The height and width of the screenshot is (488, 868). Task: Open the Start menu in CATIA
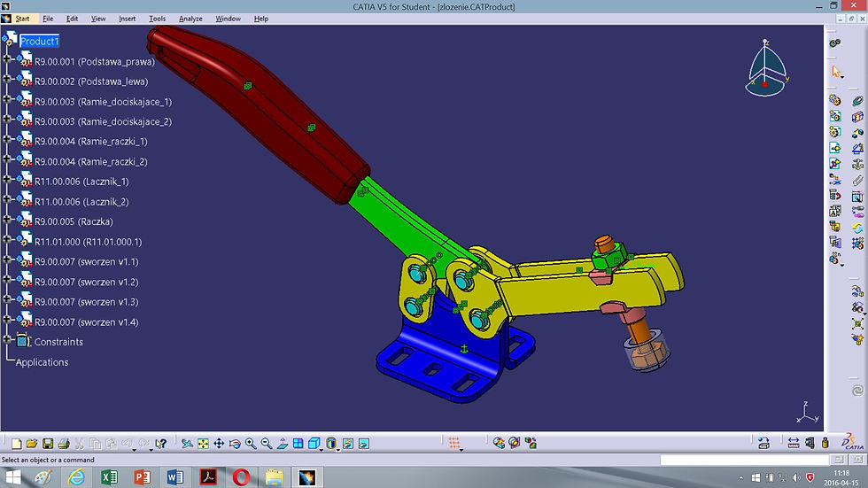(x=22, y=19)
